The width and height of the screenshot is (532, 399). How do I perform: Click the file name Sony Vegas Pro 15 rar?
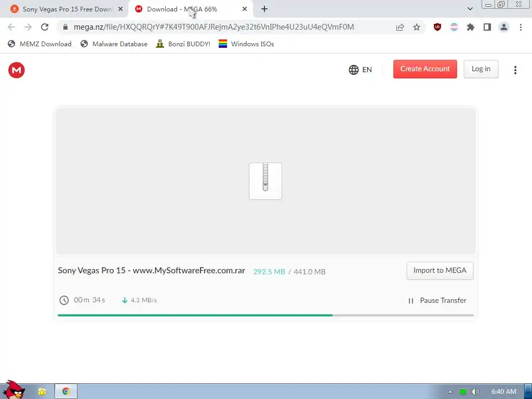[x=151, y=270]
